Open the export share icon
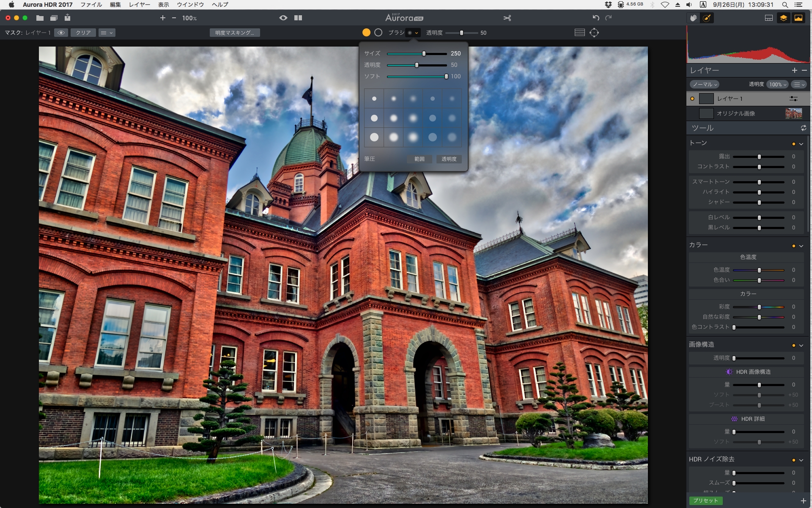The height and width of the screenshot is (508, 812). tap(67, 18)
